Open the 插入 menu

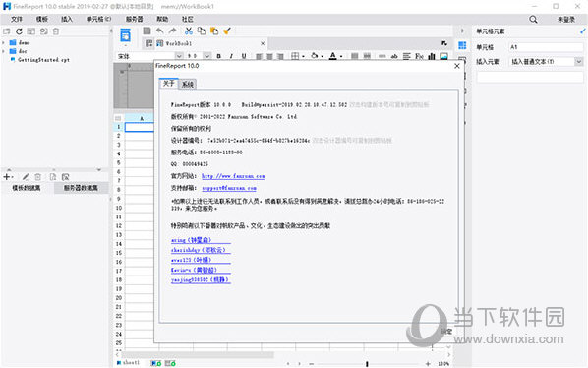(67, 19)
